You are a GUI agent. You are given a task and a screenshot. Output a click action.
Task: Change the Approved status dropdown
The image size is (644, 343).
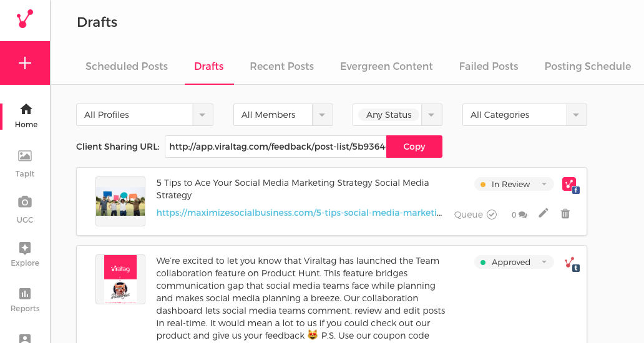[x=514, y=262]
